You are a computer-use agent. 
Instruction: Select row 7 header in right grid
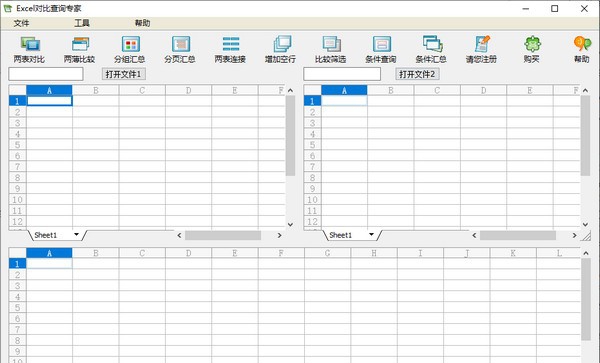tap(313, 167)
